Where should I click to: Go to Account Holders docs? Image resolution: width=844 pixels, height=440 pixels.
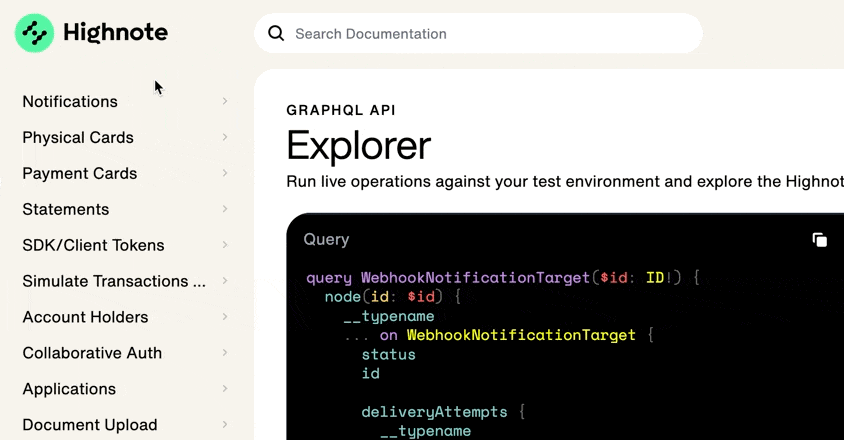pyautogui.click(x=85, y=317)
